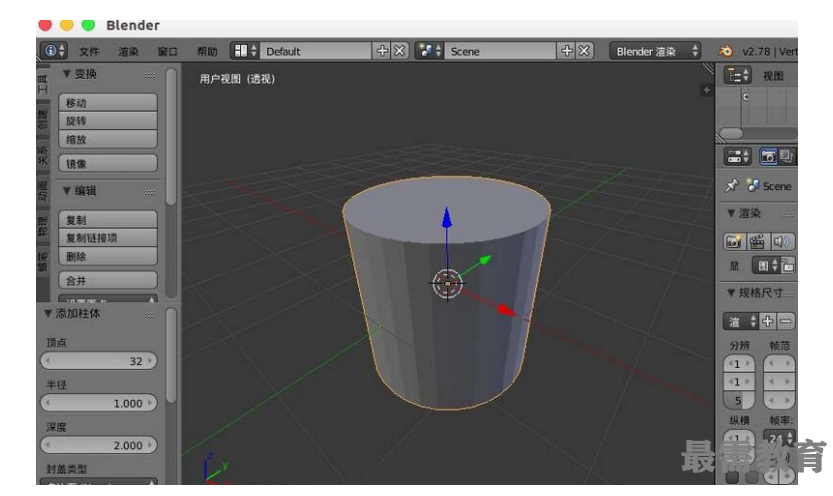This screenshot has height=496, width=833.
Task: Collapse the 渲染 panel in properties
Action: point(731,213)
